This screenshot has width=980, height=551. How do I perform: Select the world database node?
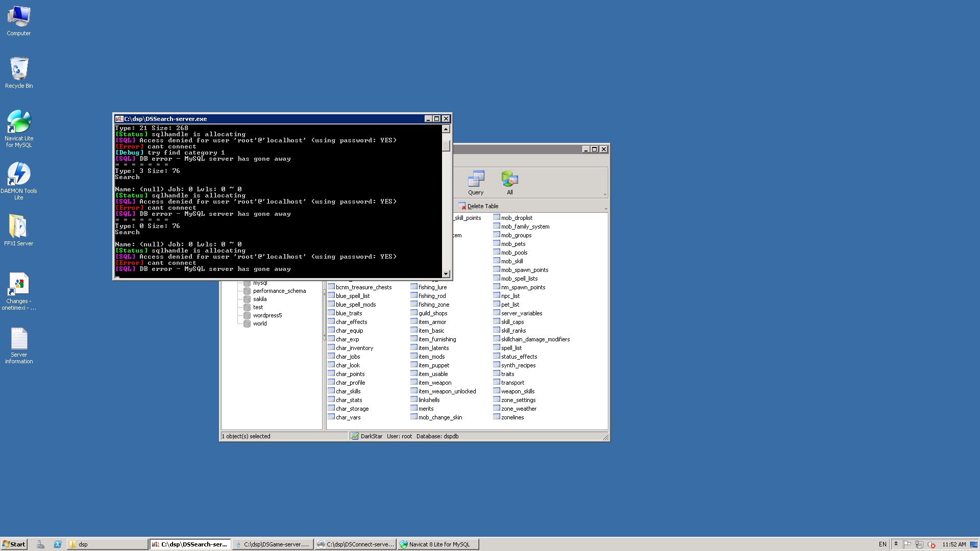coord(260,323)
